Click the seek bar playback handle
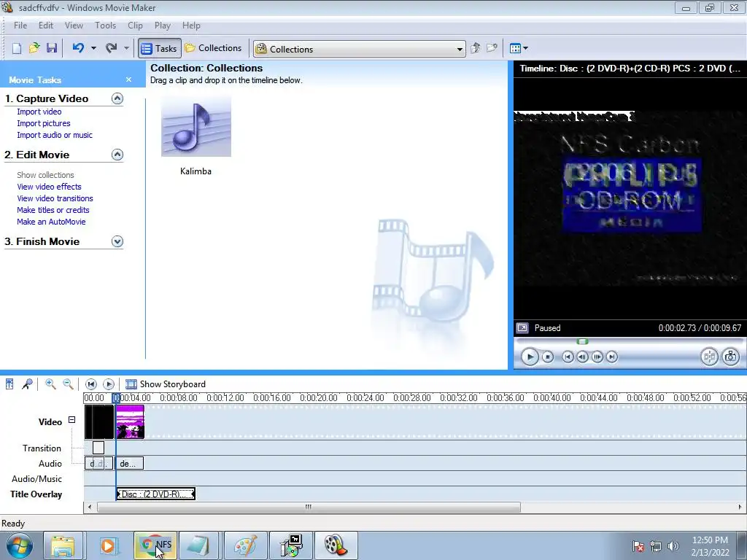Image resolution: width=747 pixels, height=560 pixels. [x=582, y=341]
